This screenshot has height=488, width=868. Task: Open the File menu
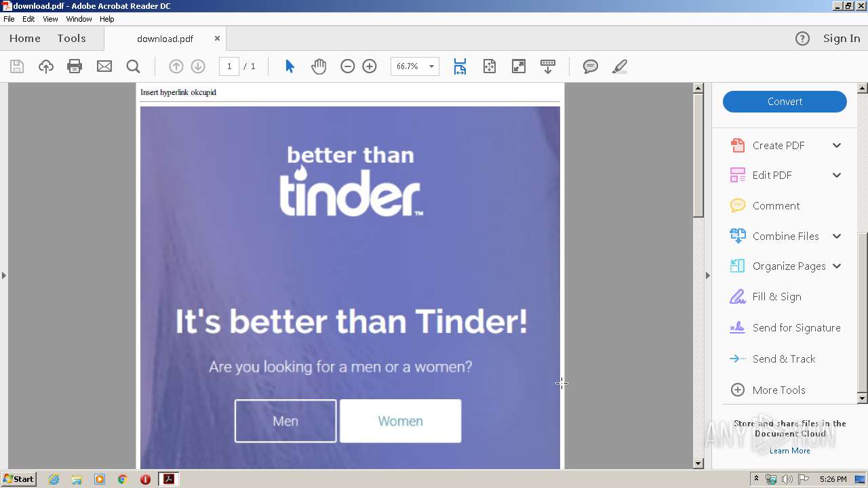coord(9,19)
